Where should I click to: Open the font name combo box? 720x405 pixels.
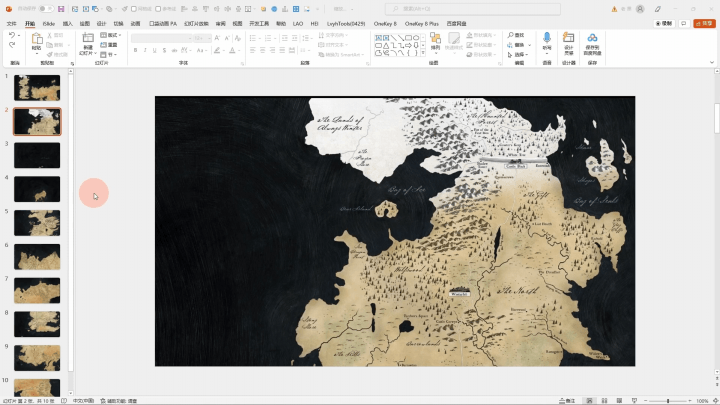160,38
